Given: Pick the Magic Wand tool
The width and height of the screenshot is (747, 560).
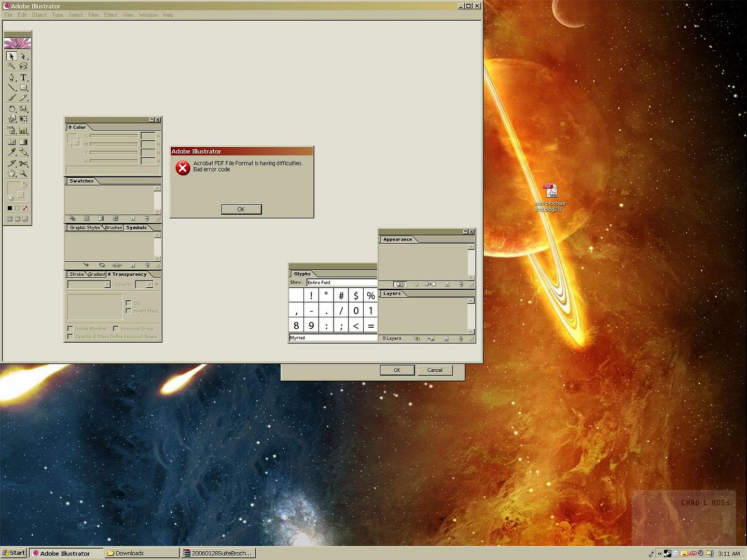Looking at the screenshot, I should coord(11,66).
